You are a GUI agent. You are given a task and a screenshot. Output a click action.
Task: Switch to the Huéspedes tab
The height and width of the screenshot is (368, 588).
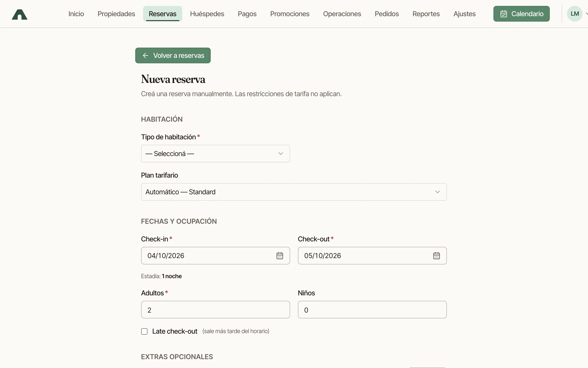pyautogui.click(x=207, y=14)
